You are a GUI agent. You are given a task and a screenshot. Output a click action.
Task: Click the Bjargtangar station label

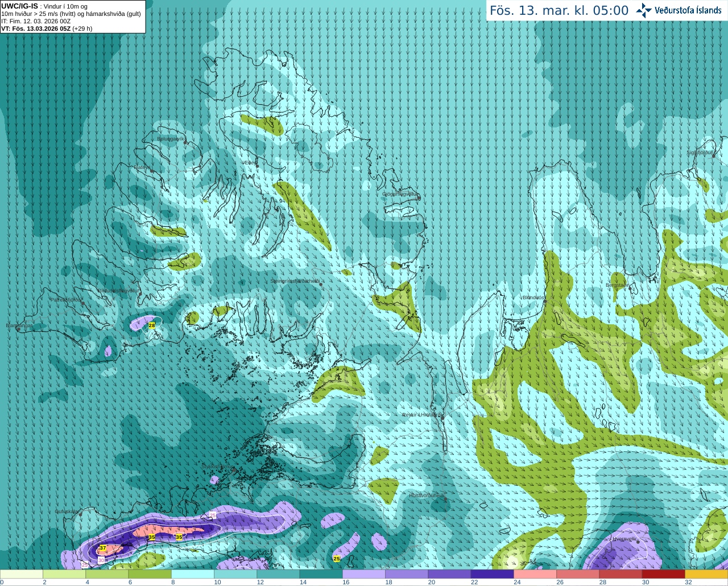(x=19, y=326)
